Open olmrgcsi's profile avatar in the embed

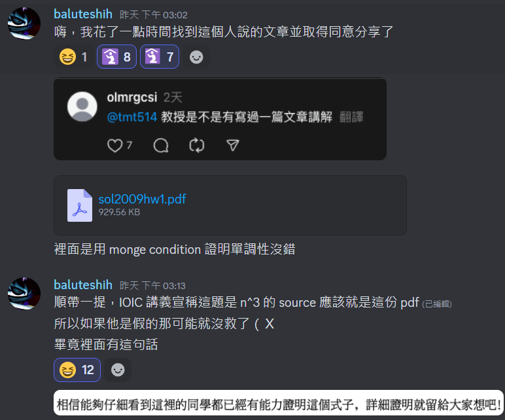pos(82,107)
